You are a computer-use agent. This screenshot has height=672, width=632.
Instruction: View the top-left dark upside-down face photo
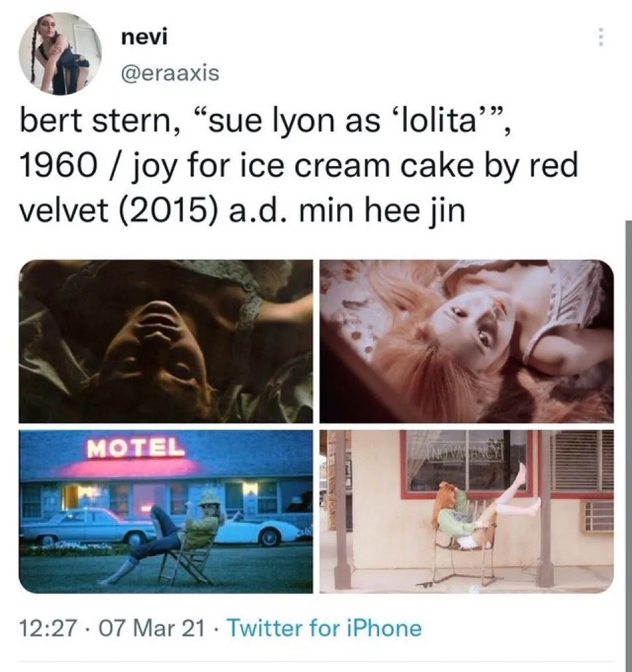(x=166, y=341)
